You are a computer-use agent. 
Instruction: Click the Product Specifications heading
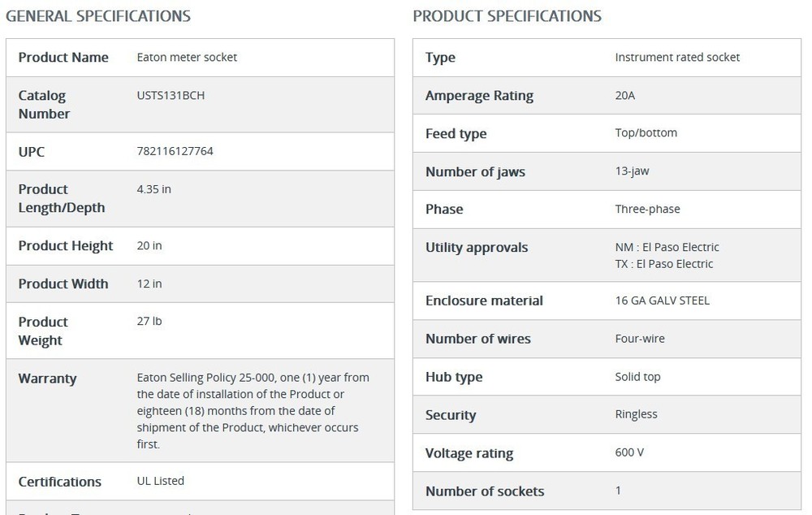click(x=507, y=16)
